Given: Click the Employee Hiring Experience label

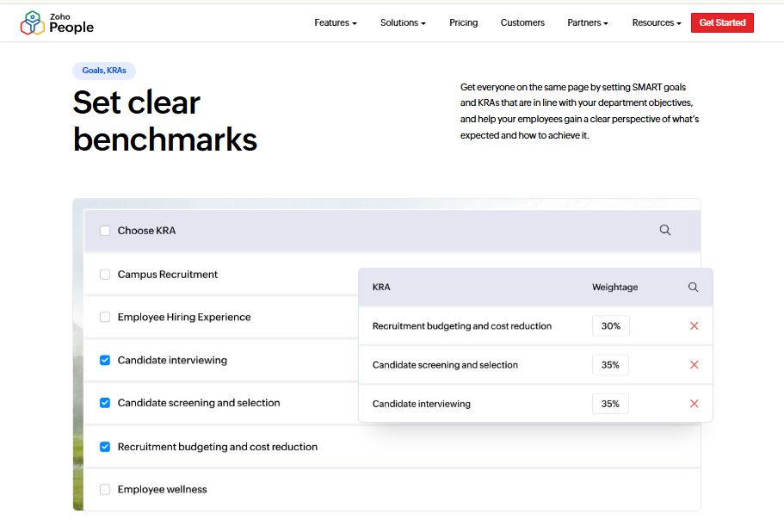Looking at the screenshot, I should tap(184, 317).
